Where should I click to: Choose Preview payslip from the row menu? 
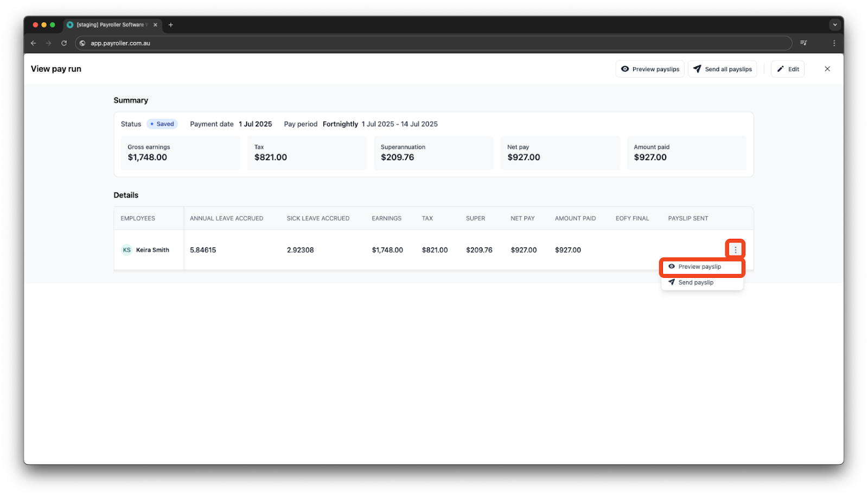[x=702, y=267]
